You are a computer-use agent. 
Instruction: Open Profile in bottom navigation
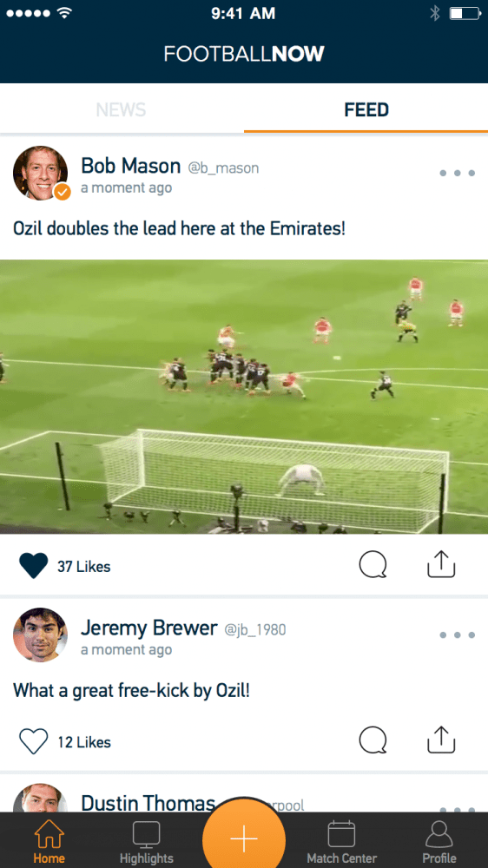[439, 841]
